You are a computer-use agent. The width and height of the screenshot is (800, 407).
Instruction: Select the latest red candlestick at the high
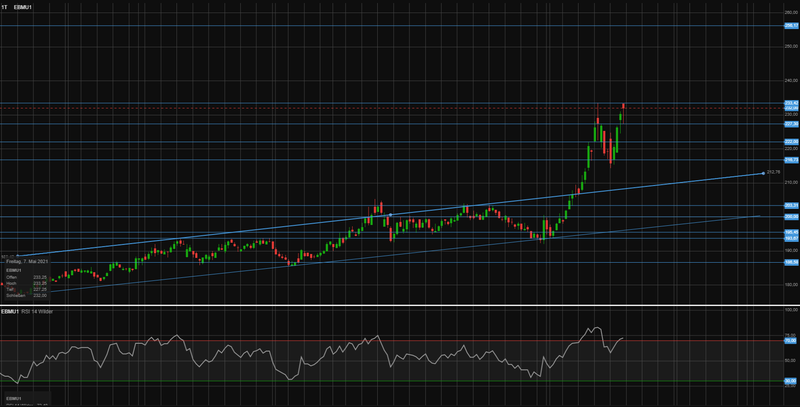(x=624, y=105)
